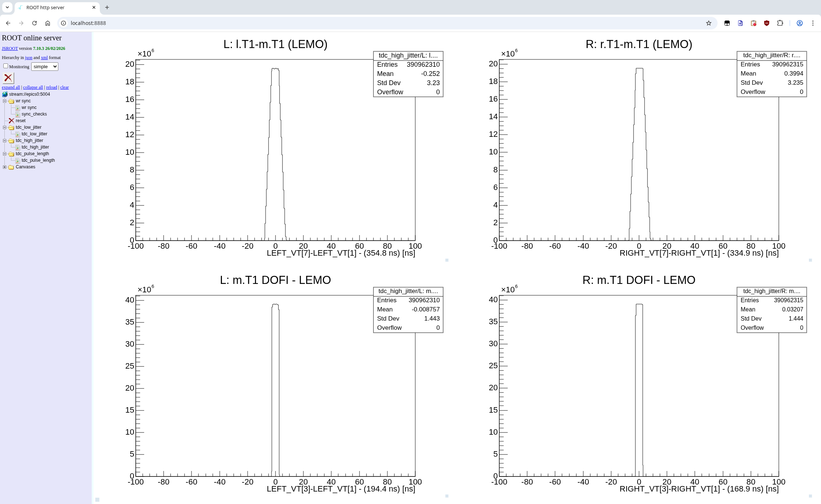
Task: Collapse the tdc_high_jitter folder node
Action: 5,140
